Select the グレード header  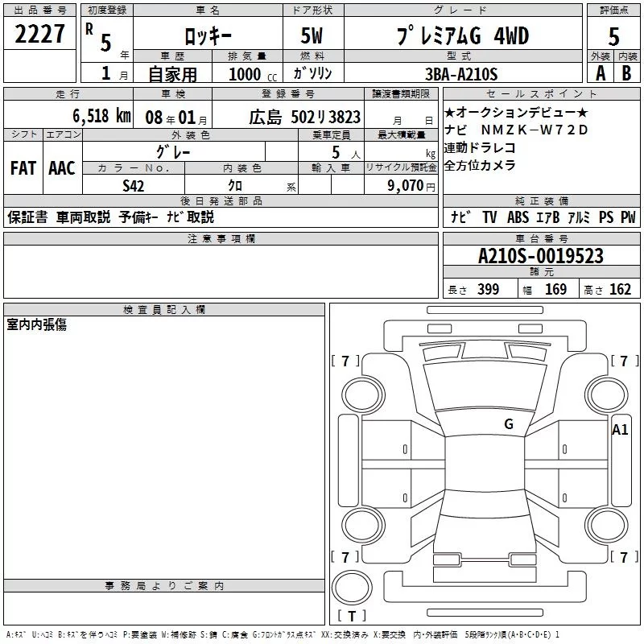463,10
